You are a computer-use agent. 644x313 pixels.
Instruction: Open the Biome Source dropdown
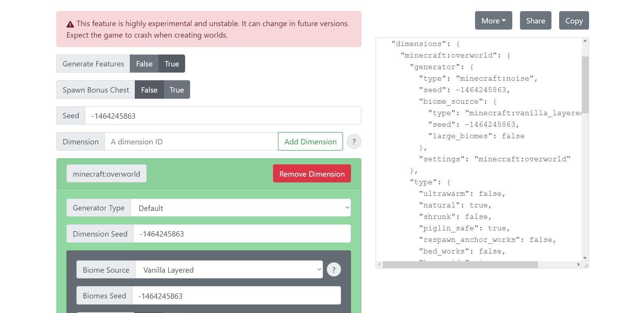pos(229,270)
